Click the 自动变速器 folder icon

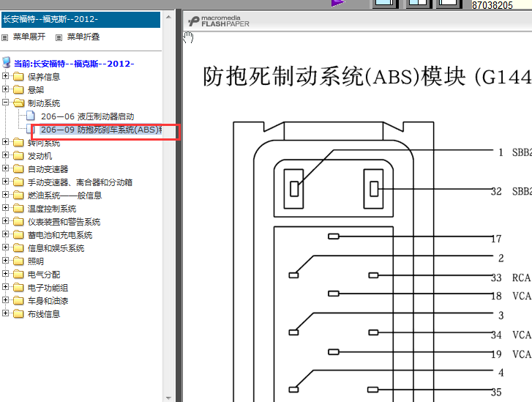18,168
